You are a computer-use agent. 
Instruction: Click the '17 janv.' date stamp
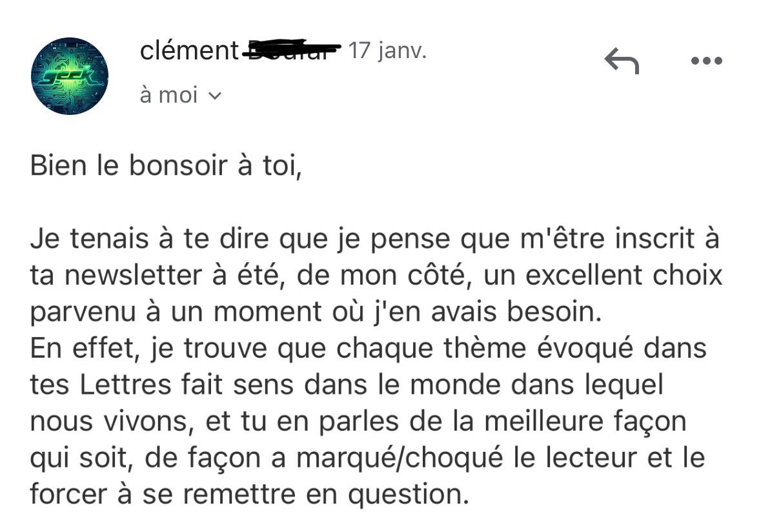pos(387,50)
